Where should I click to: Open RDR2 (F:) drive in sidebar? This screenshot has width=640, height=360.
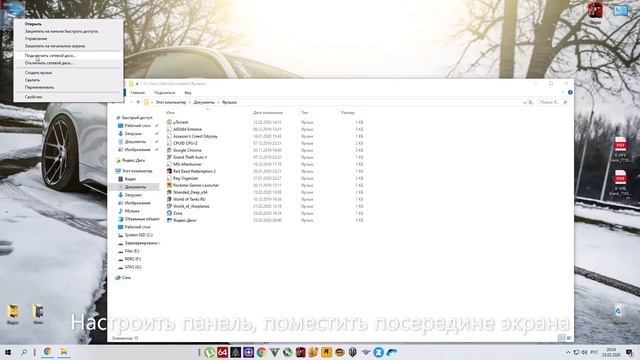(129, 259)
